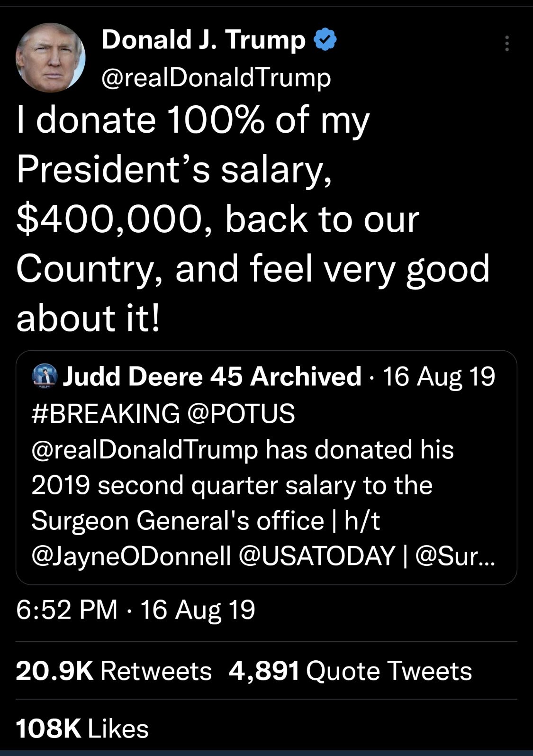This screenshot has height=756, width=533.
Task: Click @realDonaldTrump mention inside quoted tweet
Action: (x=145, y=450)
